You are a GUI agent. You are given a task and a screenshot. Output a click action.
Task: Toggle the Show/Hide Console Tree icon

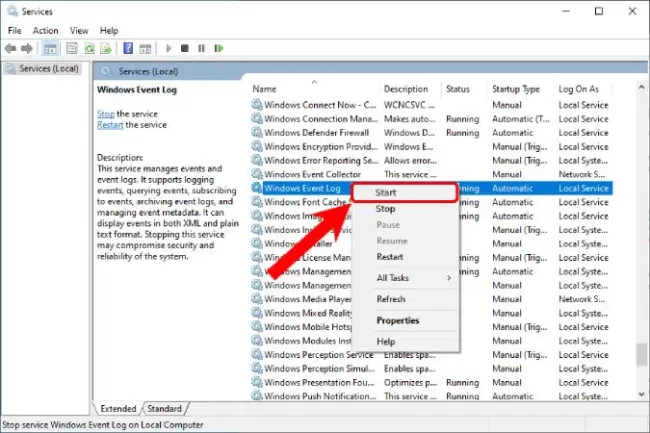click(x=50, y=49)
